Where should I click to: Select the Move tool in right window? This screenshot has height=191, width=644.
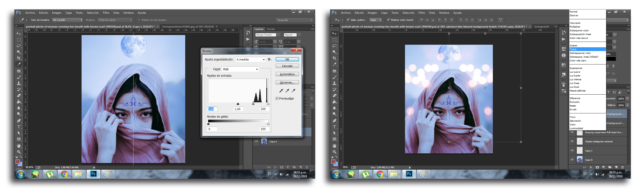tap(334, 34)
